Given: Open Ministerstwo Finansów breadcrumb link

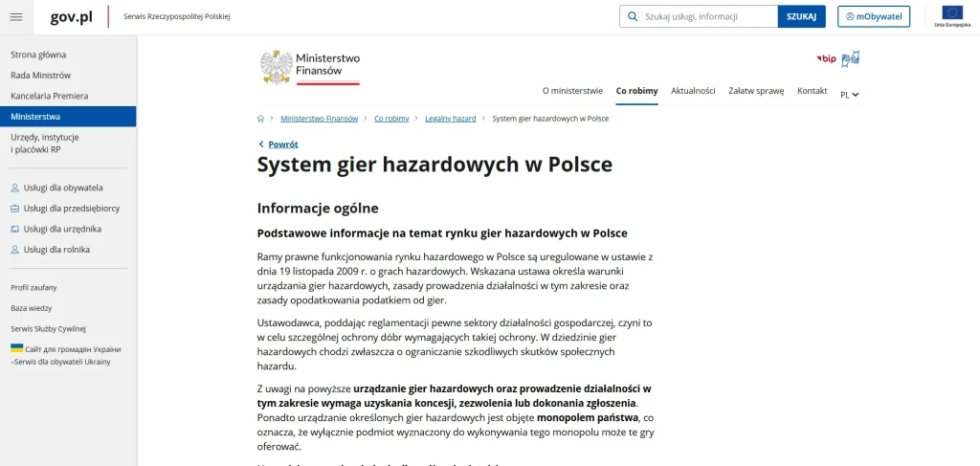Looking at the screenshot, I should [320, 119].
